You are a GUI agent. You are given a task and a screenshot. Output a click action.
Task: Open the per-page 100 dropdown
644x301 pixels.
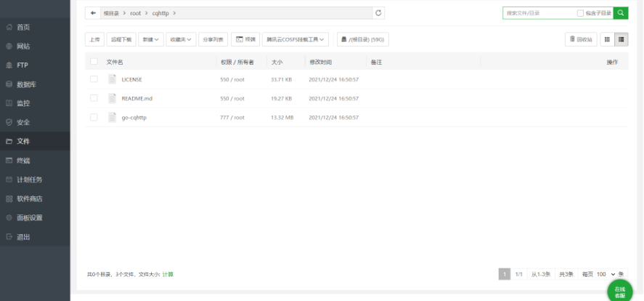(606, 274)
